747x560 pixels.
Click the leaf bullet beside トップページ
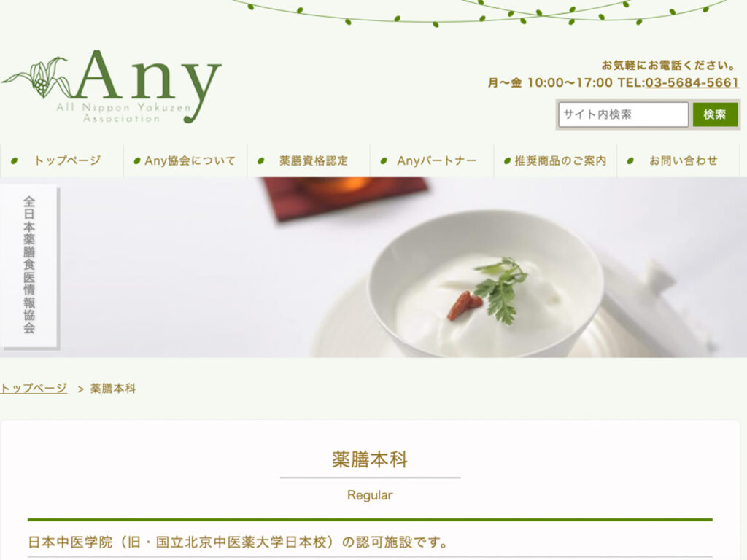click(15, 161)
